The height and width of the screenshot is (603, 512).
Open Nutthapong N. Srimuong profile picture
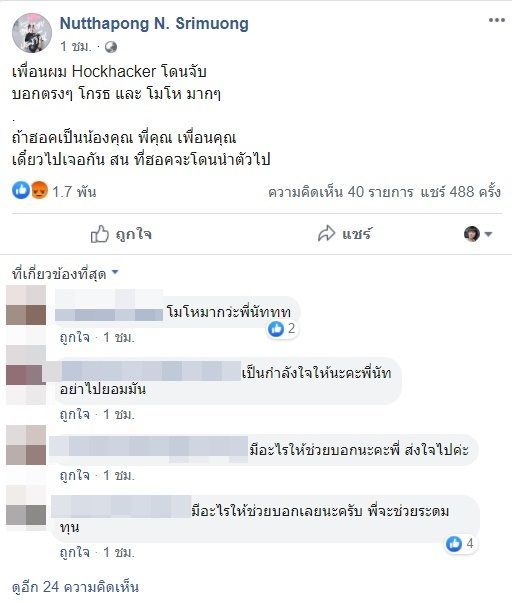tap(32, 33)
